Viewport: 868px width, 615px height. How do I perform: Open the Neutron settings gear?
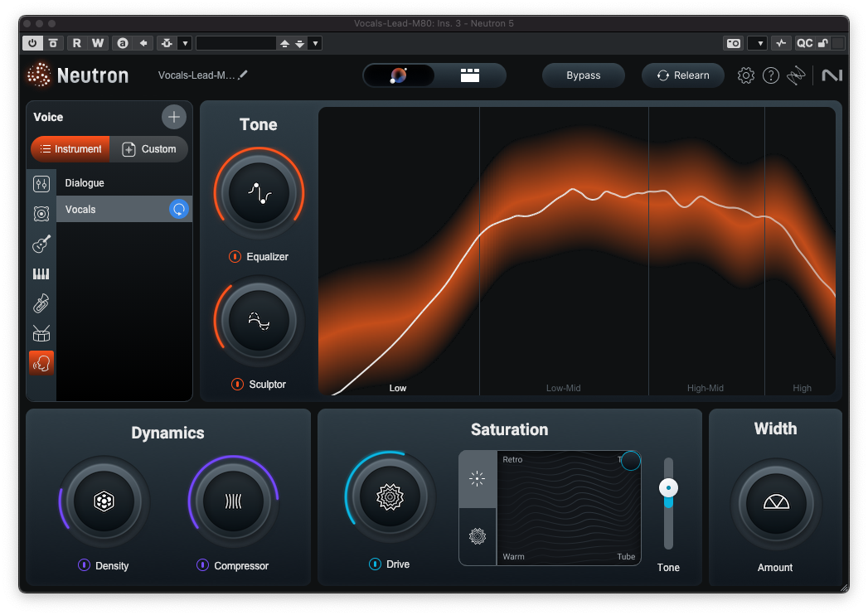pyautogui.click(x=745, y=75)
